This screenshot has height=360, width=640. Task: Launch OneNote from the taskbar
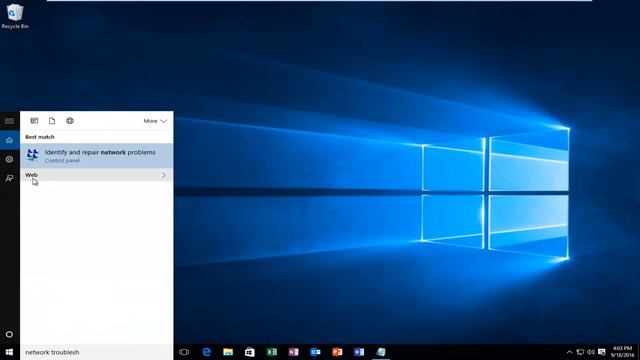[x=293, y=352]
